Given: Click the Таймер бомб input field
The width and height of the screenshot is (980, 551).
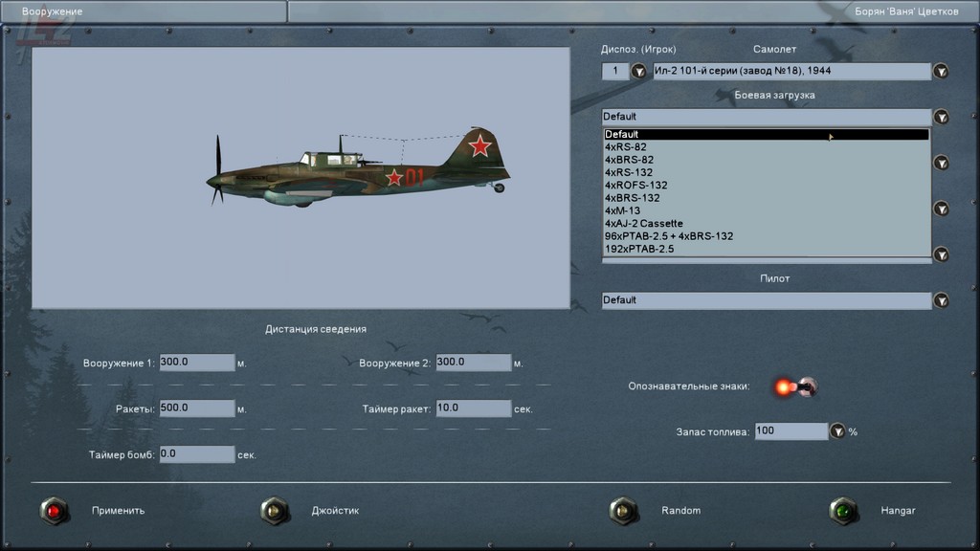Looking at the screenshot, I should click(x=196, y=454).
